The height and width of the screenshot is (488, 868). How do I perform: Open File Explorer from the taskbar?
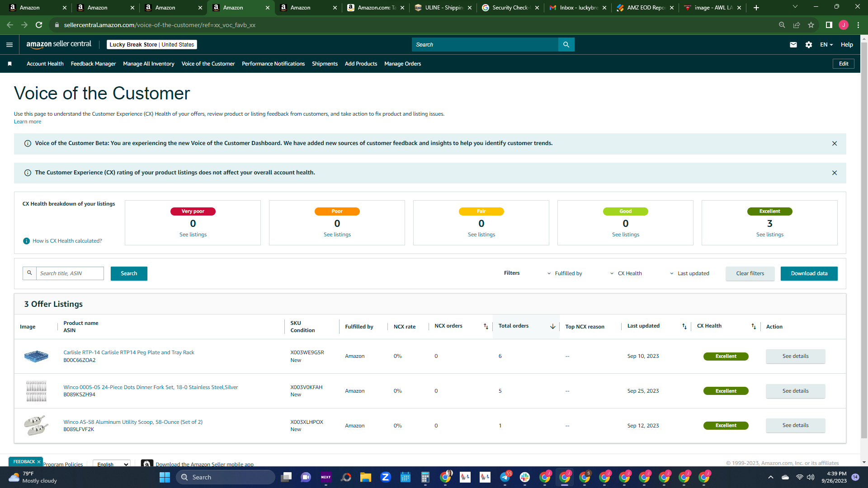pos(366,477)
